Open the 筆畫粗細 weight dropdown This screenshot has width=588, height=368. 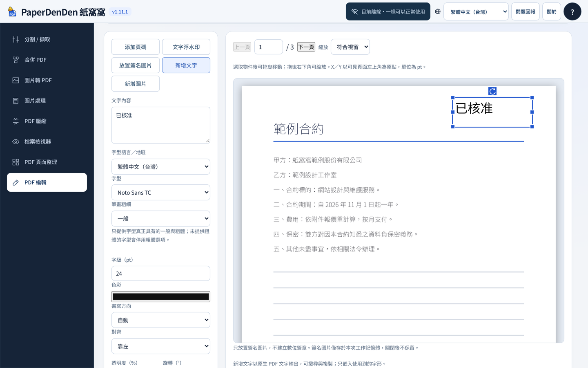click(161, 218)
